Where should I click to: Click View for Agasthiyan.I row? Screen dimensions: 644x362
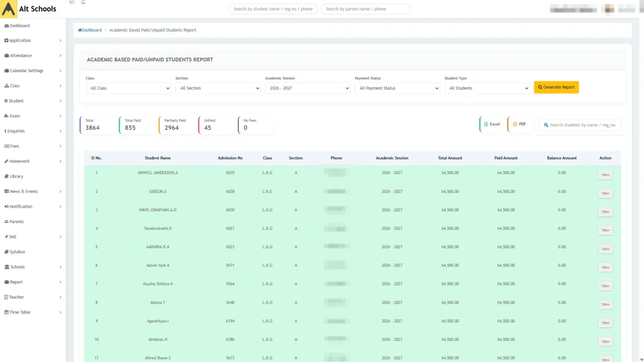click(605, 323)
